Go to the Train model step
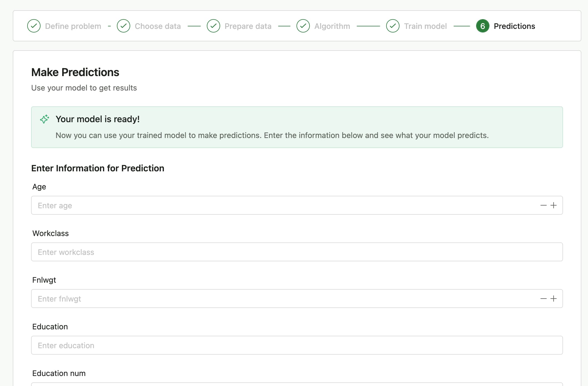Image resolution: width=588 pixels, height=386 pixels. pyautogui.click(x=425, y=26)
